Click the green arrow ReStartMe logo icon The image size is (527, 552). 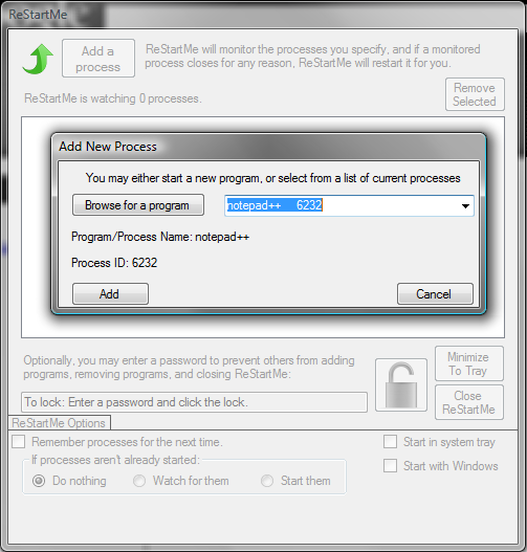click(x=38, y=59)
